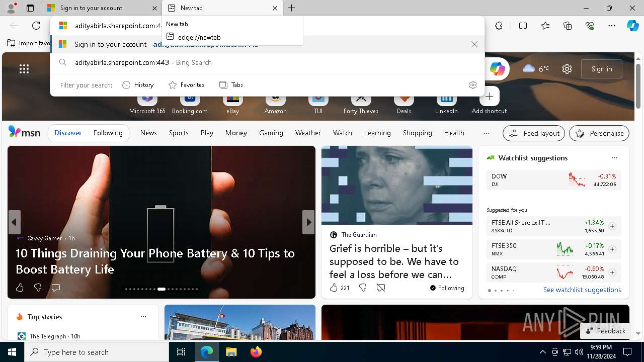Filter search by Favorites

(x=186, y=85)
